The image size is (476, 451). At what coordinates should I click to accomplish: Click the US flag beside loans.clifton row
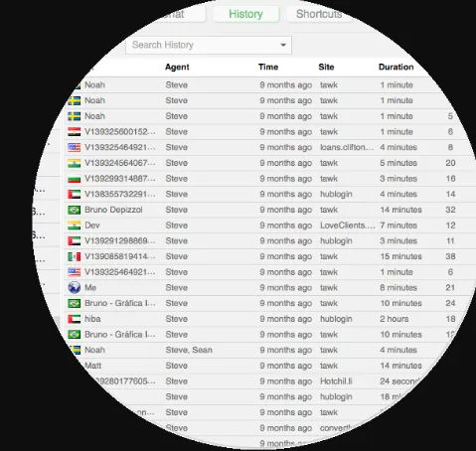tap(74, 147)
